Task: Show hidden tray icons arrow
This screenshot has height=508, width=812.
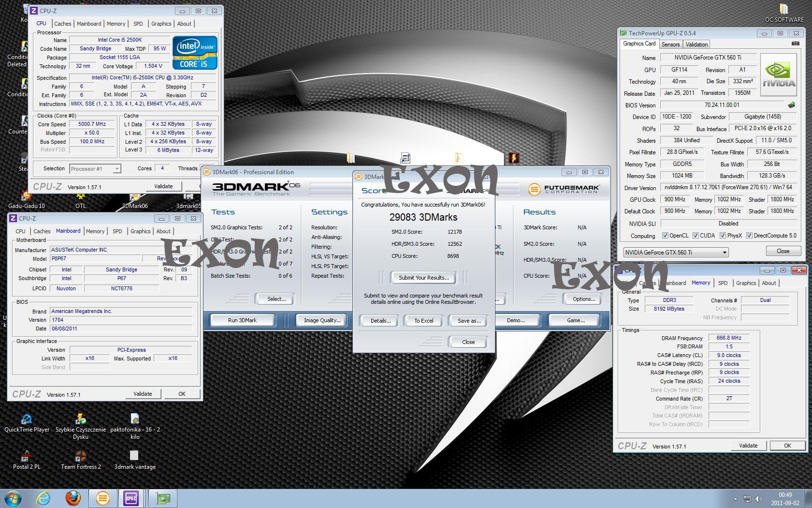Action: pyautogui.click(x=735, y=499)
